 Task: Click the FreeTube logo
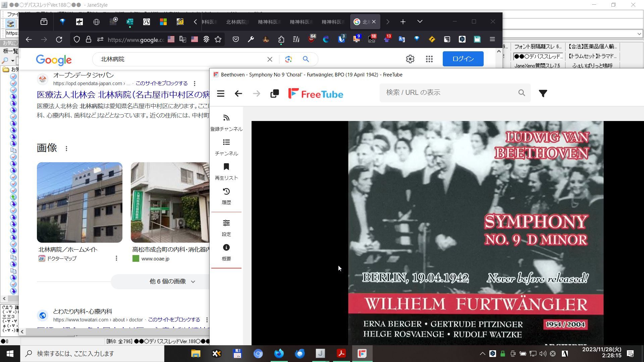pyautogui.click(x=316, y=94)
